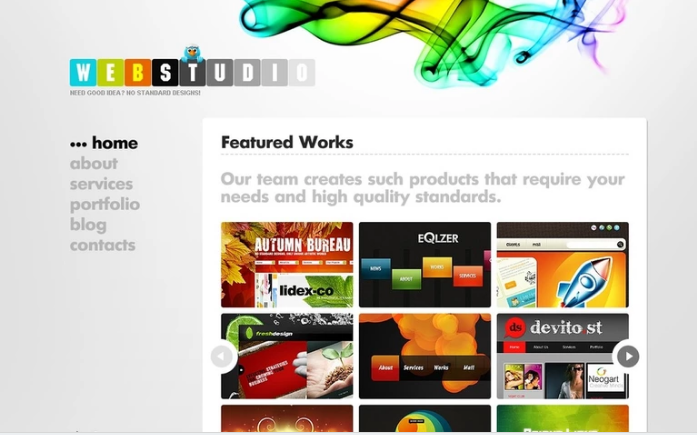Click the orange B logo tile
Image resolution: width=697 pixels, height=435 pixels.
tap(138, 72)
